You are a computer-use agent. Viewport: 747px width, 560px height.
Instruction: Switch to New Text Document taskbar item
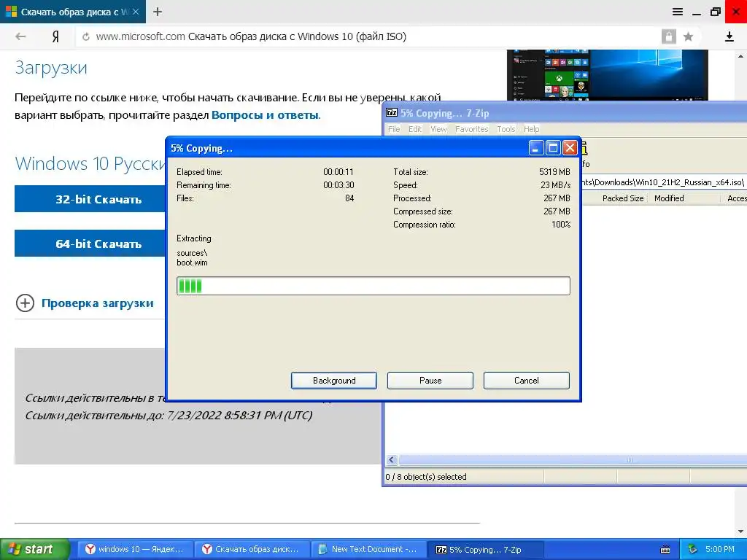point(368,549)
